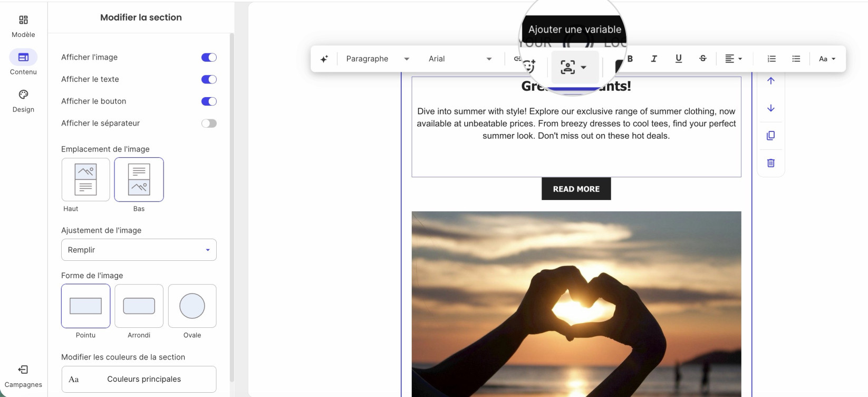The height and width of the screenshot is (397, 868).
Task: Disable Afficher le bouton switch
Action: [x=209, y=101]
